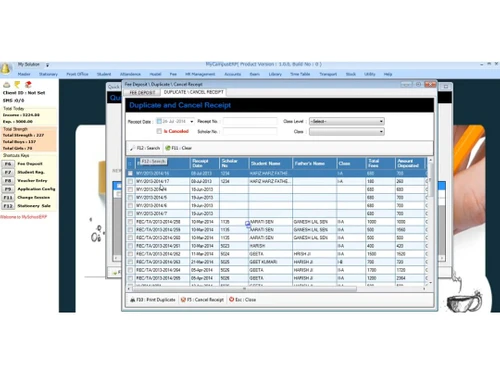Check the box for receipt RBC/TA/2013-2014/263
Viewport: 500px width, 375px height.
130,262
